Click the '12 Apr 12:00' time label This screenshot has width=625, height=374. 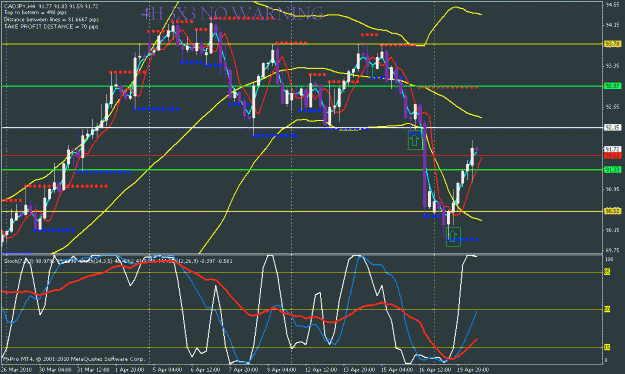pos(320,370)
